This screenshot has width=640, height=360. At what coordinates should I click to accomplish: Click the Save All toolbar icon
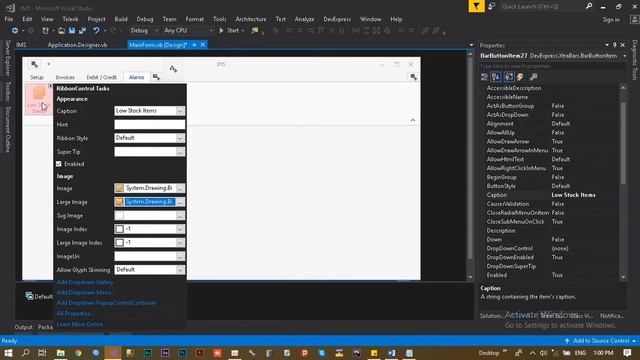pyautogui.click(x=82, y=31)
